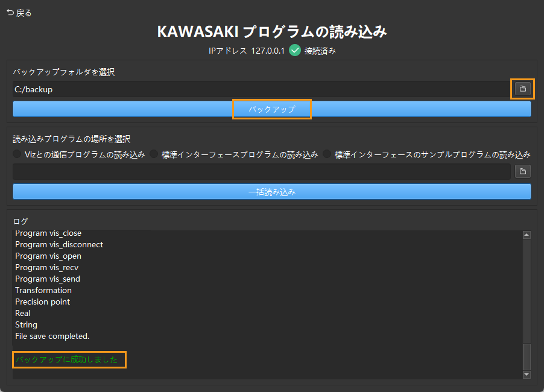The image size is (544, 392).
Task: Click log line 'Program vis_open'
Action: point(48,256)
